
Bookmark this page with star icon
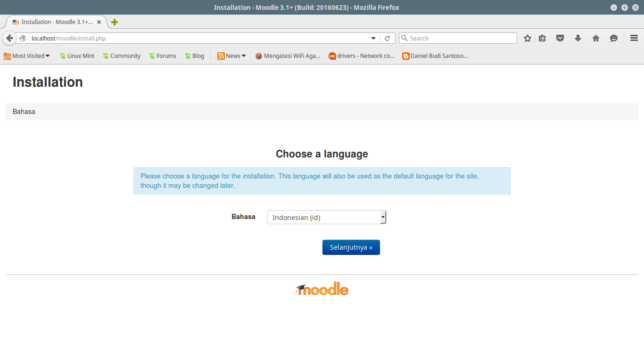tap(528, 38)
